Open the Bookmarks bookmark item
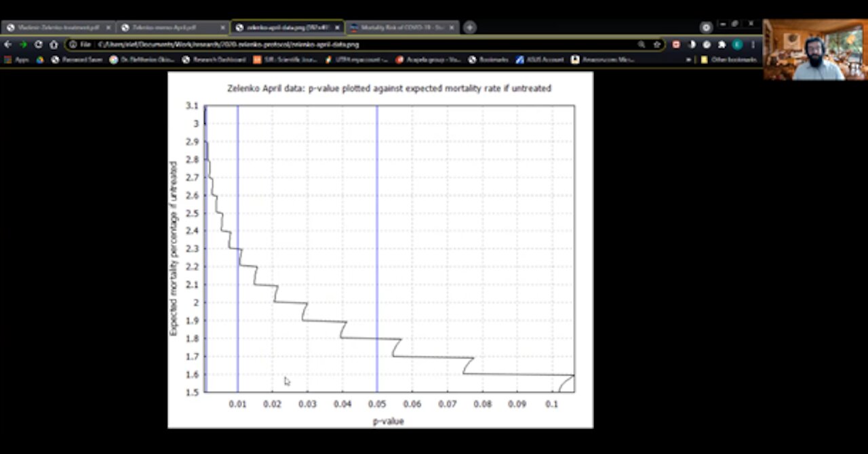This screenshot has height=454, width=868. click(488, 60)
